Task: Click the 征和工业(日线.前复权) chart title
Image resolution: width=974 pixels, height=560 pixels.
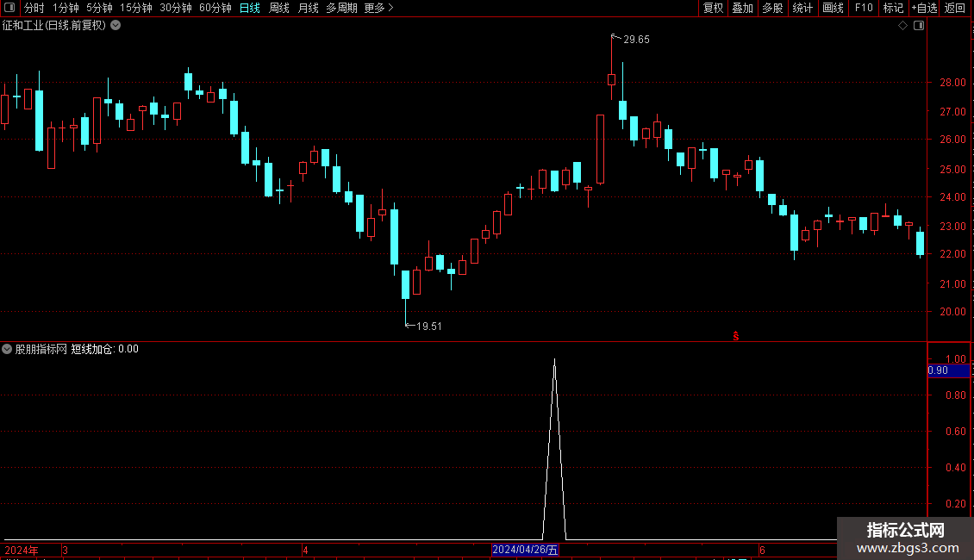Action: (x=54, y=26)
